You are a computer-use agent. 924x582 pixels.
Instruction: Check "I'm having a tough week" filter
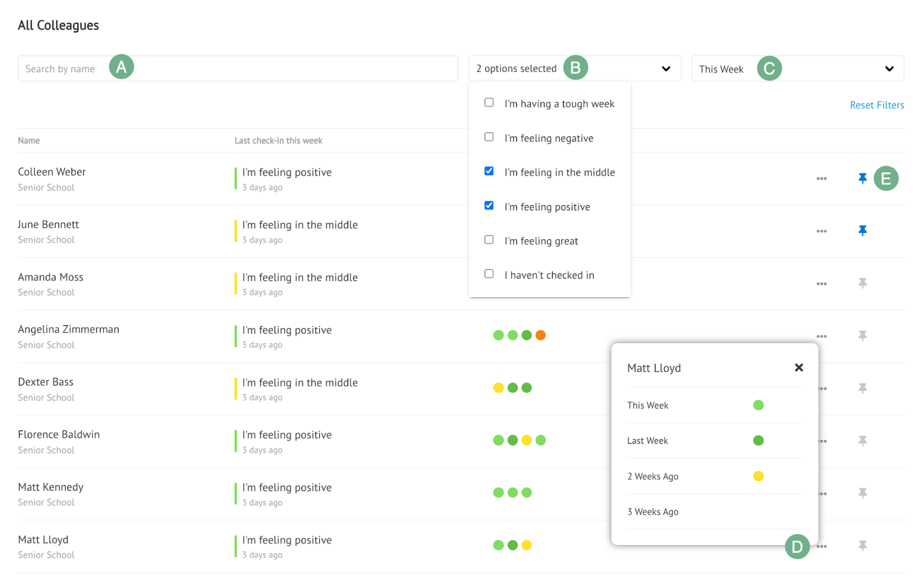coord(489,102)
